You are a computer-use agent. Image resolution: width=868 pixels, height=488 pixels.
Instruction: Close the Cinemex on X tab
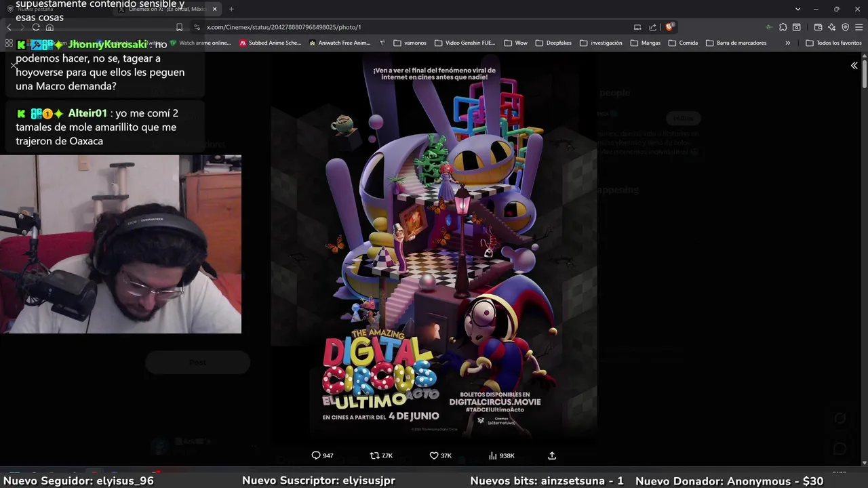(214, 9)
